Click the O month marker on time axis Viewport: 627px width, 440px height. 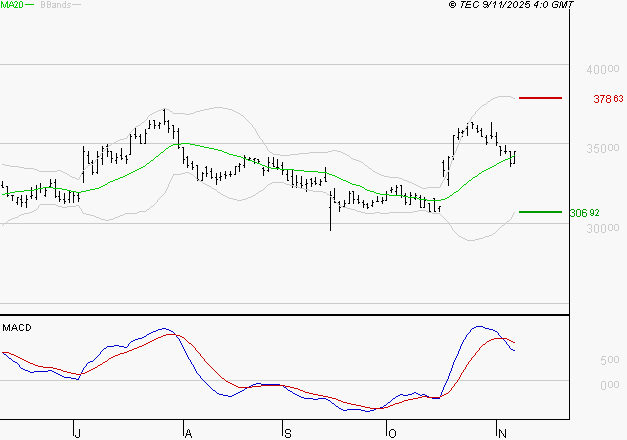click(x=393, y=433)
